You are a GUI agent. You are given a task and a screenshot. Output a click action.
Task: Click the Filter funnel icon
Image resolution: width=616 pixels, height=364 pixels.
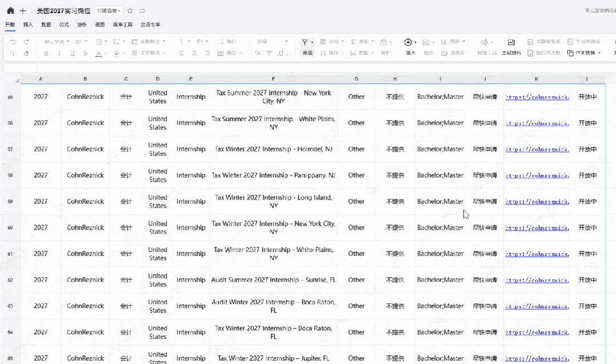tap(305, 42)
